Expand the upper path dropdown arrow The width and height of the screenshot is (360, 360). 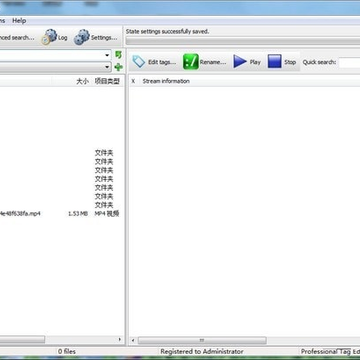pyautogui.click(x=107, y=55)
